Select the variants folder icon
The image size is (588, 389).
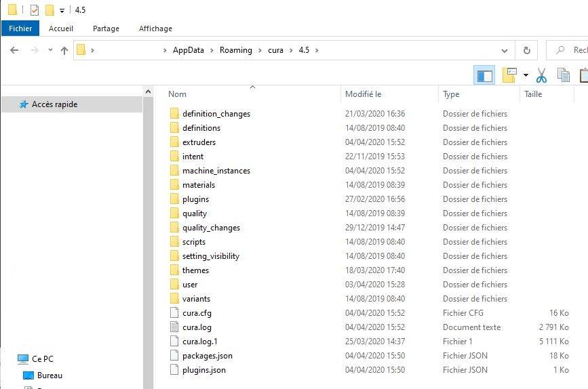pos(174,299)
